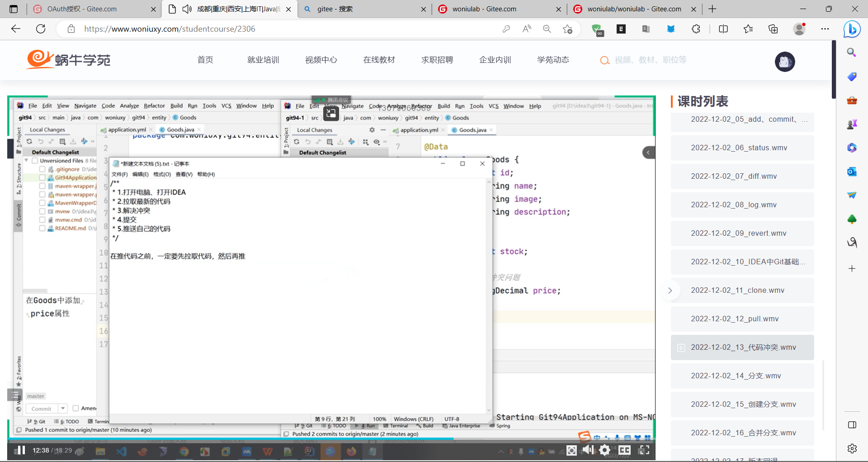This screenshot has width=868, height=462.
Task: Click the video progress bar
Action: (x=316, y=438)
